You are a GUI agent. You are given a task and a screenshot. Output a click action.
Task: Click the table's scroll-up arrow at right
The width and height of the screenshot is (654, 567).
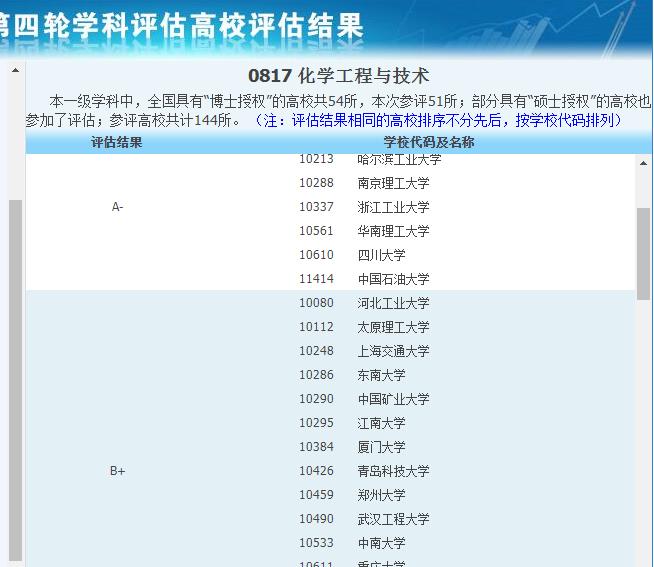coord(643,163)
